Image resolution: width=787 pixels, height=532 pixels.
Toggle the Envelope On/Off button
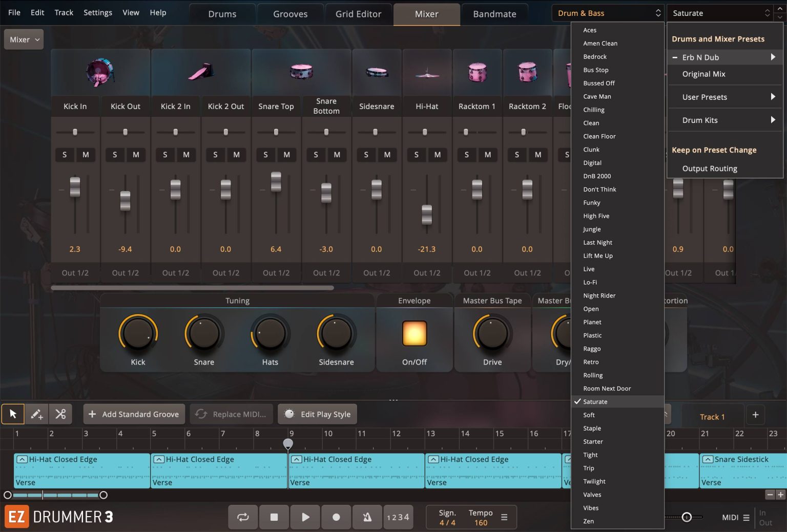point(415,334)
